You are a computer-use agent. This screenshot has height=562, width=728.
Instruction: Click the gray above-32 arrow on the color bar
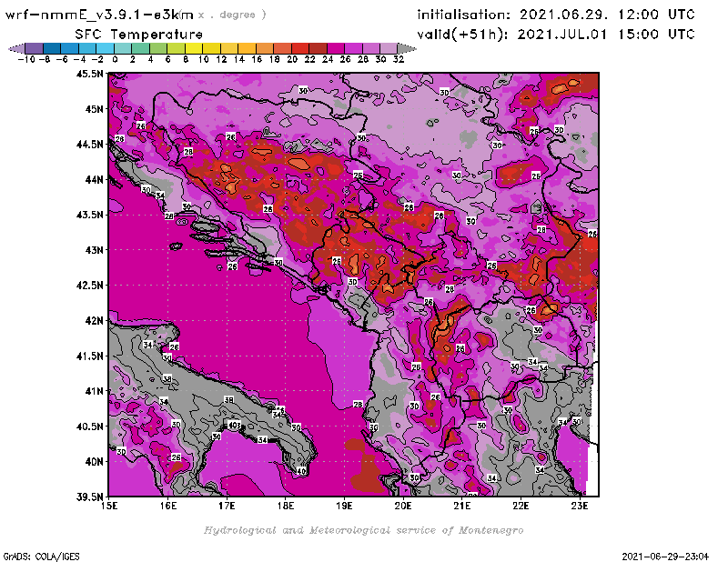pos(407,48)
